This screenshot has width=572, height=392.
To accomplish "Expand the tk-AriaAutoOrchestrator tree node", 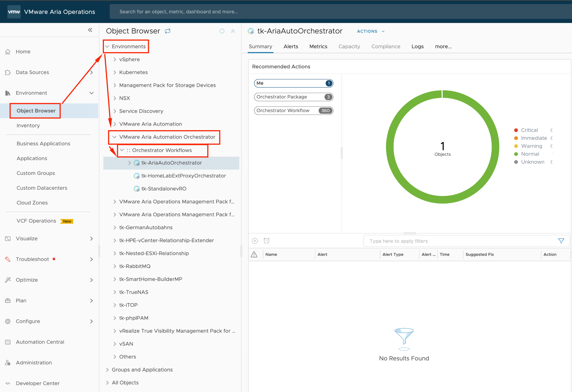I will (x=130, y=163).
